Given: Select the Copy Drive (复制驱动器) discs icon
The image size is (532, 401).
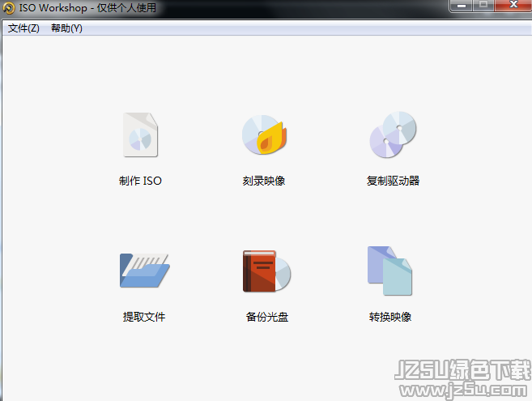Looking at the screenshot, I should click(393, 134).
